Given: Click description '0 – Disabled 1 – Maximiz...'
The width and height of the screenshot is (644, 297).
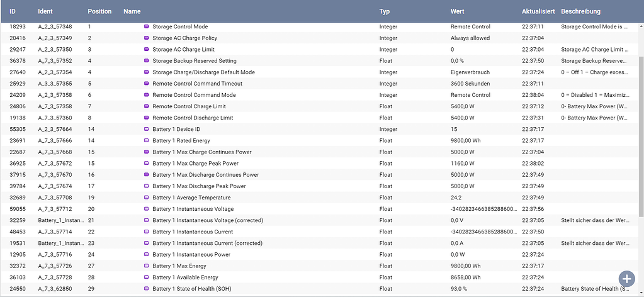Looking at the screenshot, I should [x=595, y=95].
